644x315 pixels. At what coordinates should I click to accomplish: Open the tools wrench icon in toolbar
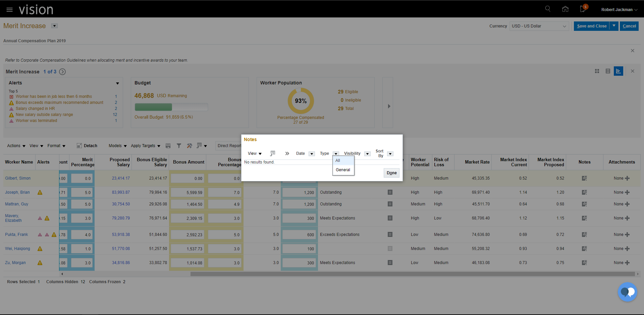click(190, 146)
